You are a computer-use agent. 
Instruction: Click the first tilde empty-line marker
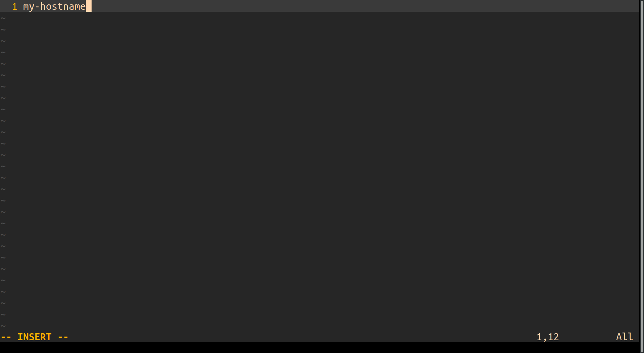pyautogui.click(x=3, y=18)
